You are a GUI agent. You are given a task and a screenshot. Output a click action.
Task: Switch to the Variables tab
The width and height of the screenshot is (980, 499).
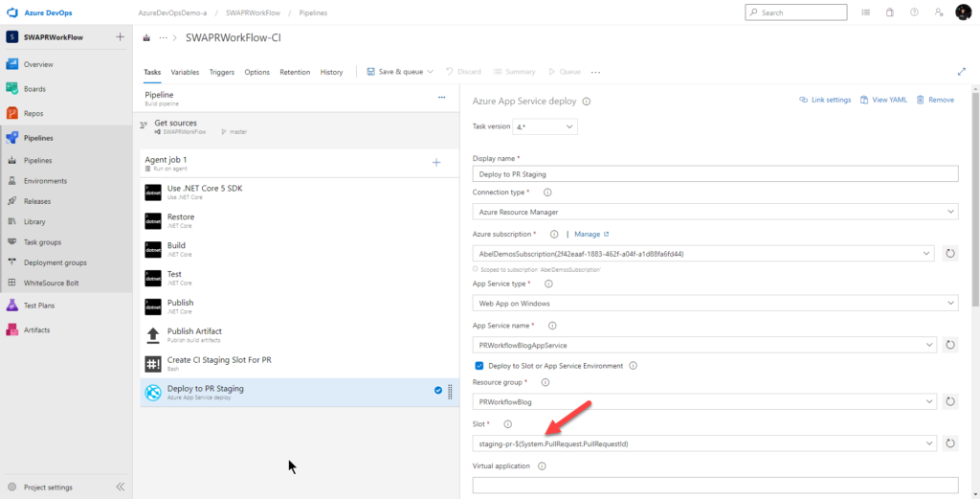[185, 72]
